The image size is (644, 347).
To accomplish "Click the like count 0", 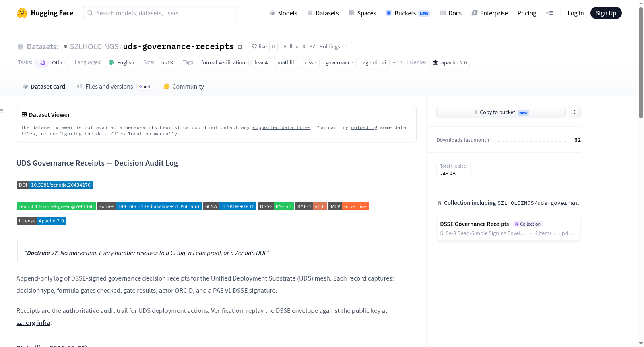I will pos(274,46).
